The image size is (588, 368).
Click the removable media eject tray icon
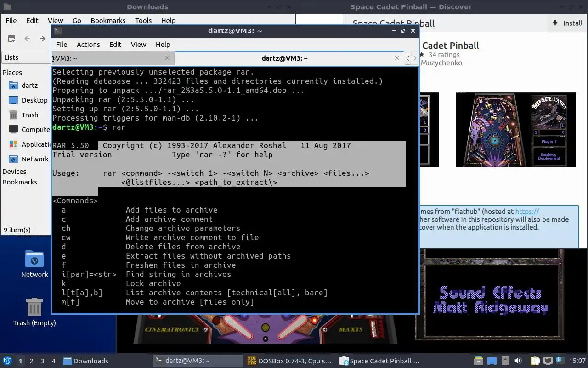505,361
